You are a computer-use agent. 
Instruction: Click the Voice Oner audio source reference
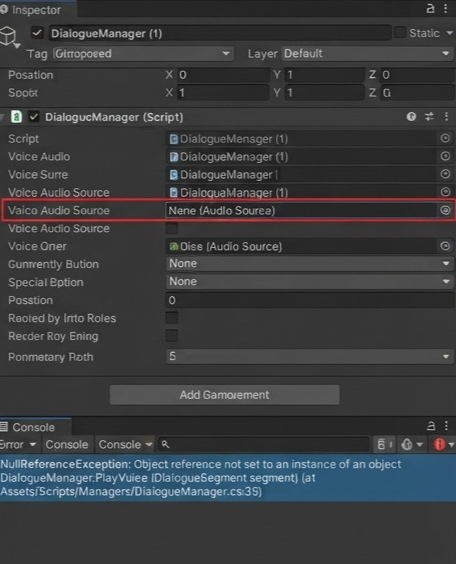(301, 246)
